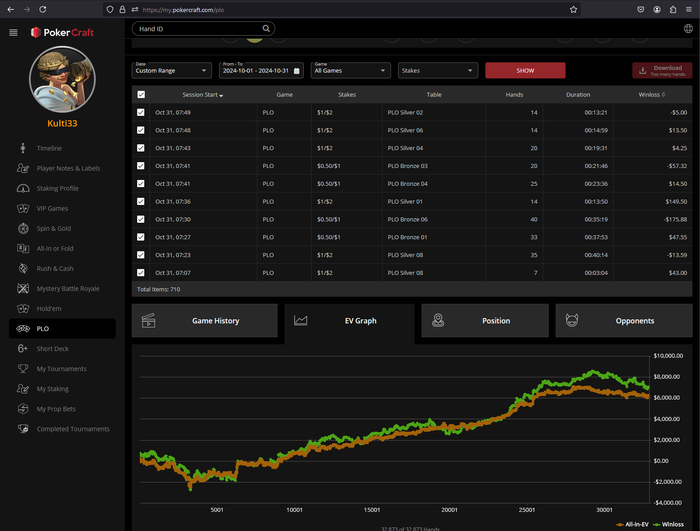700x531 pixels.
Task: Click the Download hands button
Action: point(662,71)
